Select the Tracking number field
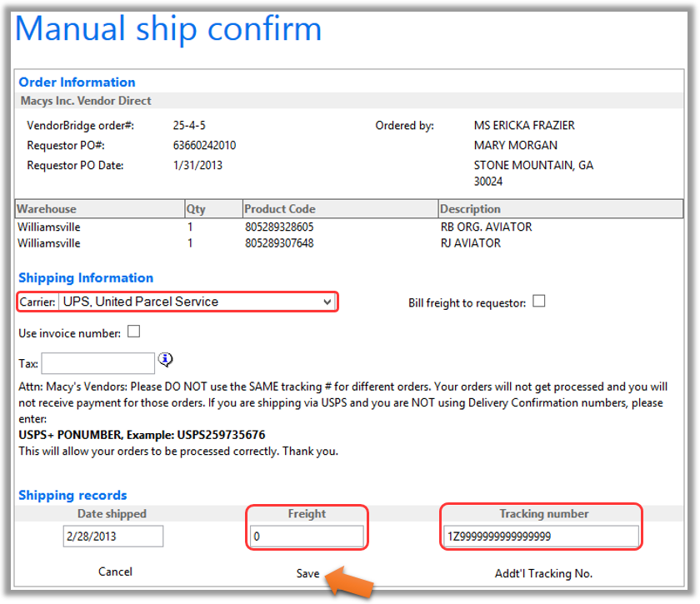The image size is (700, 604). pos(541,537)
